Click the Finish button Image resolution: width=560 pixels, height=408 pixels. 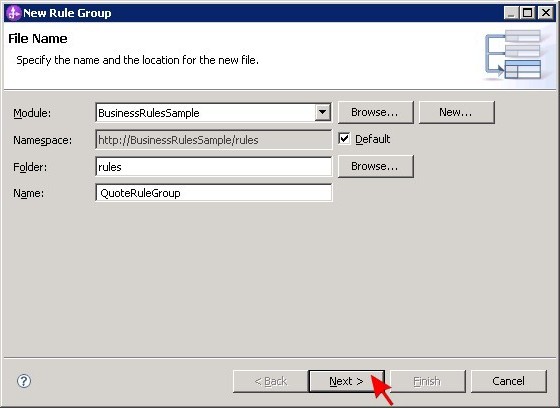[x=428, y=381]
